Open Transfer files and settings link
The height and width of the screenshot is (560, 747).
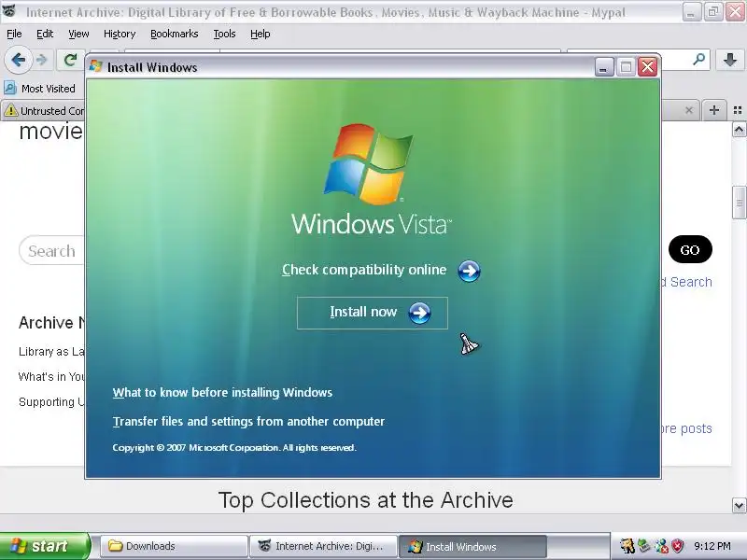click(248, 422)
